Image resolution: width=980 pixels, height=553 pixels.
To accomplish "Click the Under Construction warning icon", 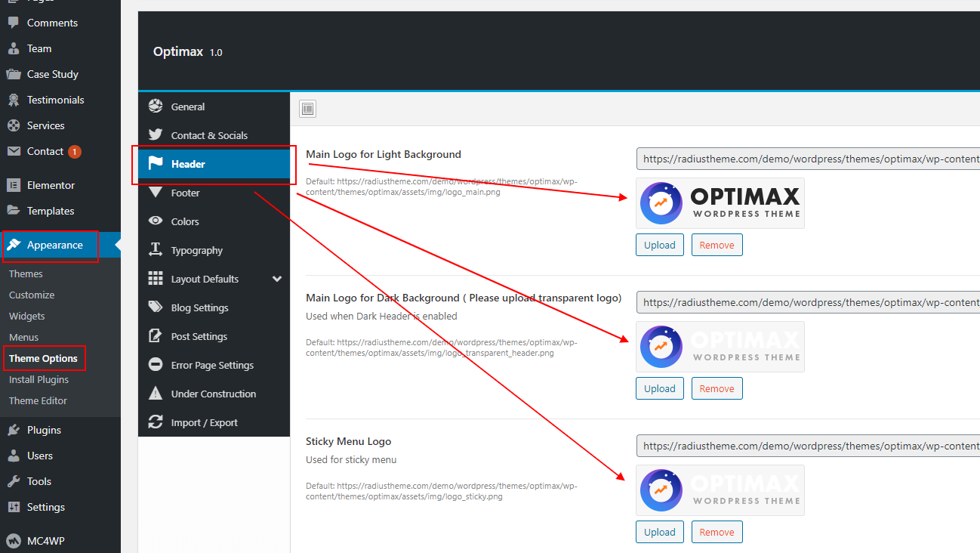I will tap(156, 394).
